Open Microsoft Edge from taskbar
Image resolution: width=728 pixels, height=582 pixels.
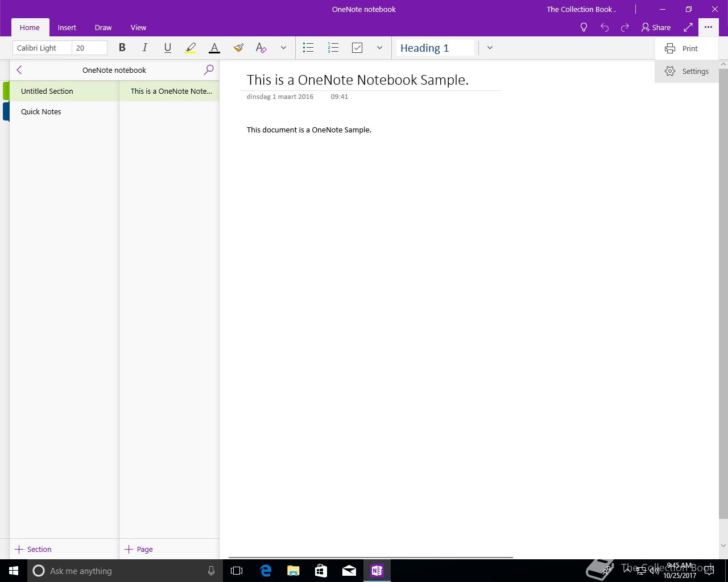click(266, 571)
